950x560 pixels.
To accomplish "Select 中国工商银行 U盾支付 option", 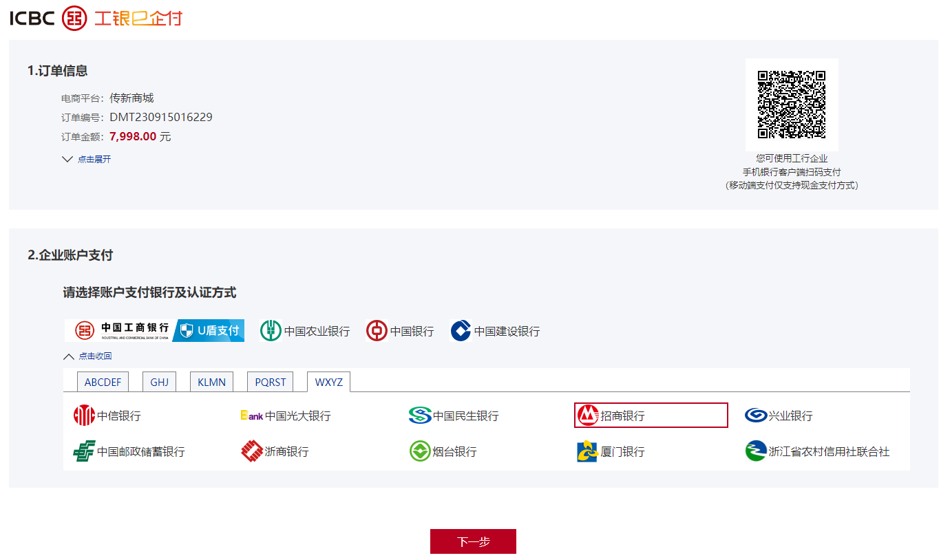I will tap(155, 331).
